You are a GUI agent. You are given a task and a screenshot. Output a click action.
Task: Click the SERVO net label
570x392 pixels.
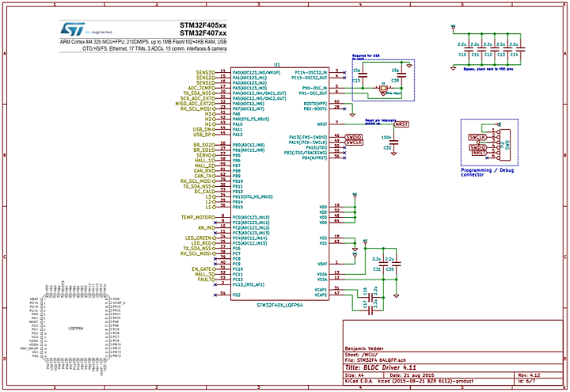pyautogui.click(x=205, y=155)
